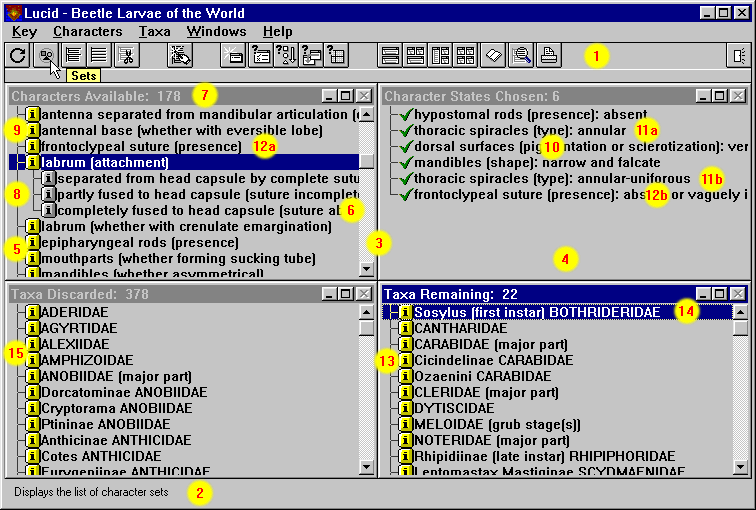This screenshot has height=510, width=756.
Task: Click Characters Available scroll down arrow
Action: point(366,268)
